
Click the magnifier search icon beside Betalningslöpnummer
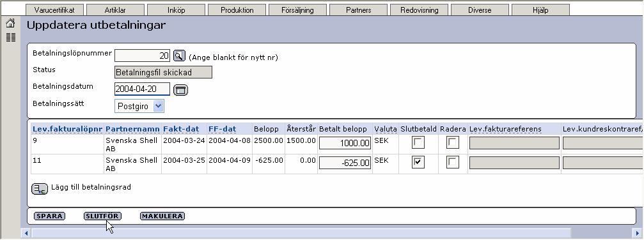(179, 56)
